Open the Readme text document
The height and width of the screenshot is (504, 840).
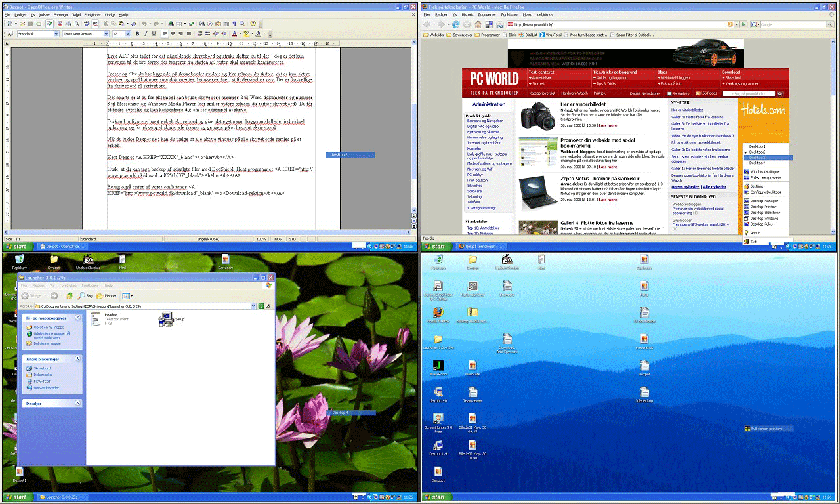pos(96,319)
